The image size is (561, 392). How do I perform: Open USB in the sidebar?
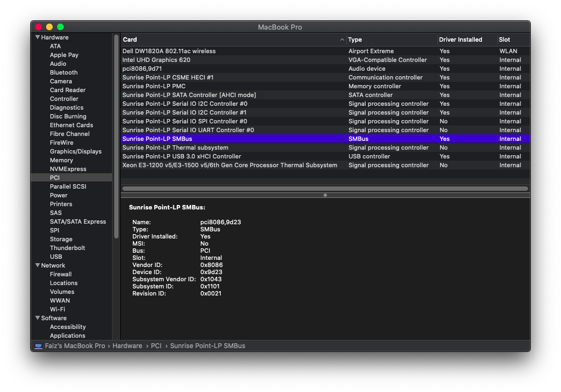(x=56, y=257)
